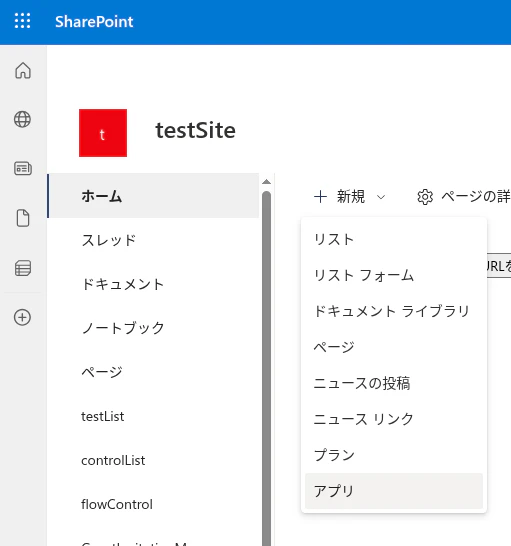Open controlList in the navigation
Screen dimensions: 511x546
(113, 460)
